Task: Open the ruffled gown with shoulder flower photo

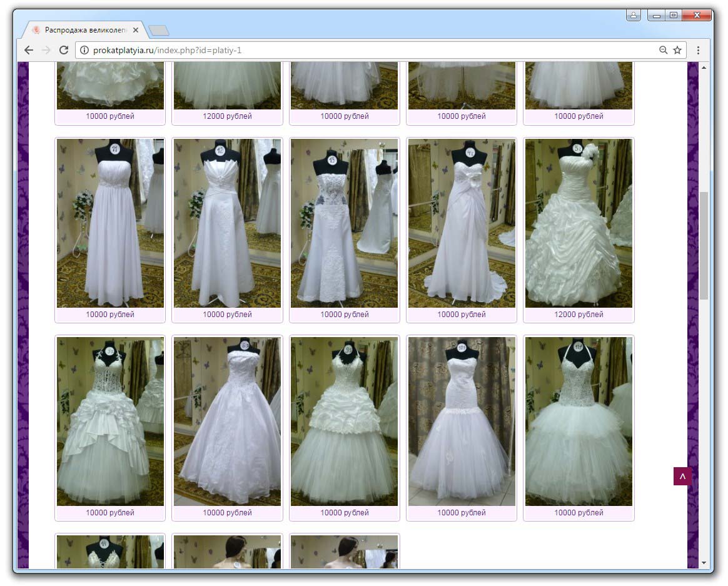Action: point(579,223)
